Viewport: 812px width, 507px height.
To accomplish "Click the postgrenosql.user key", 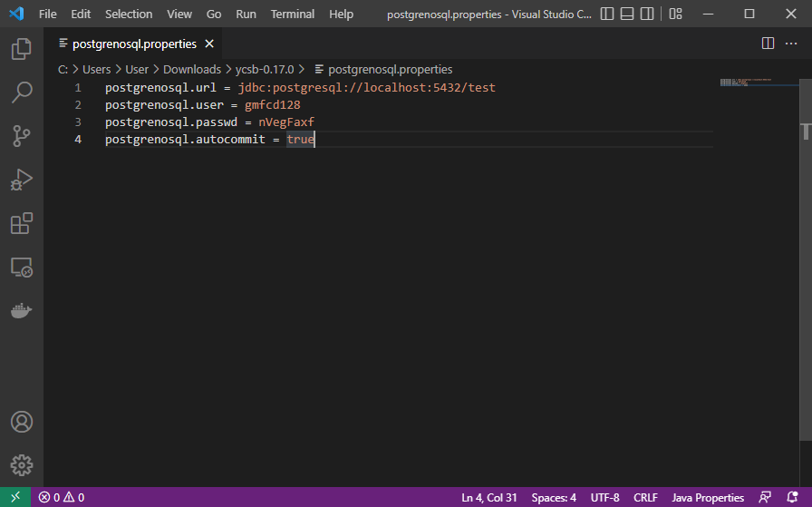I will (x=164, y=104).
